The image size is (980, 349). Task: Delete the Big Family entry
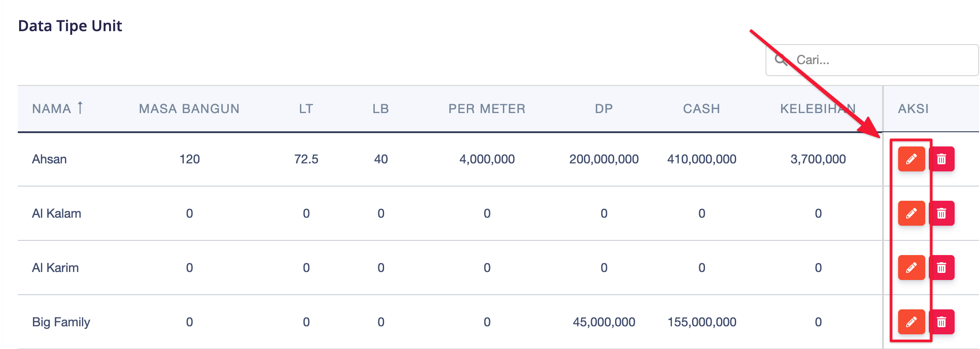(x=941, y=322)
